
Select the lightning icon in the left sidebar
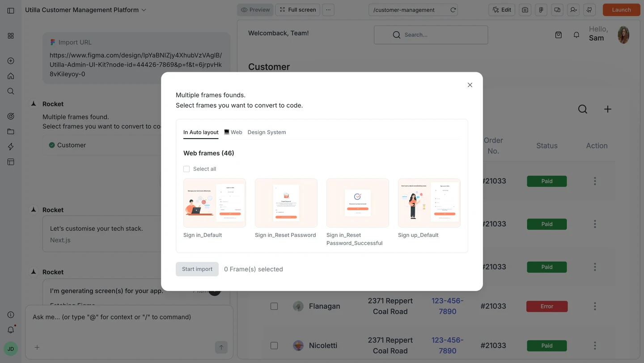click(10, 146)
